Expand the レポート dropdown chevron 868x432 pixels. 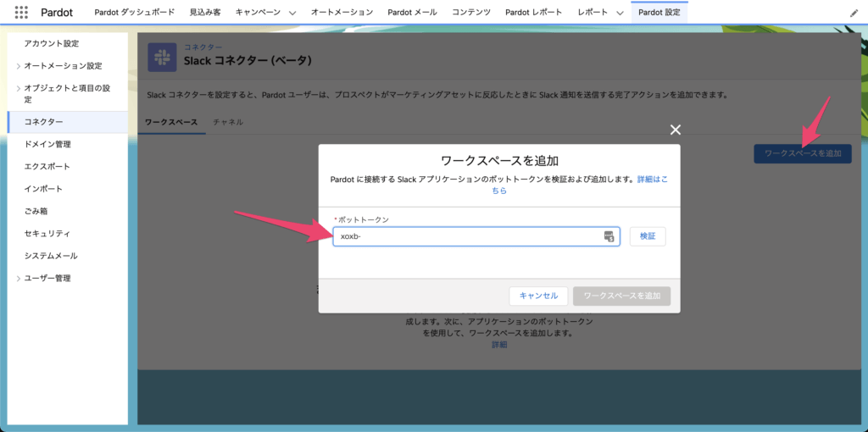tap(620, 13)
